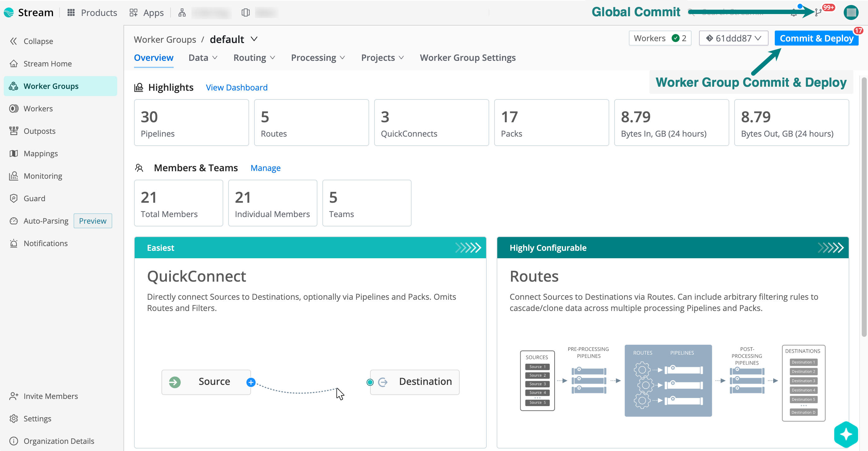This screenshot has width=868, height=451.
Task: Click the Workers status button
Action: point(660,38)
